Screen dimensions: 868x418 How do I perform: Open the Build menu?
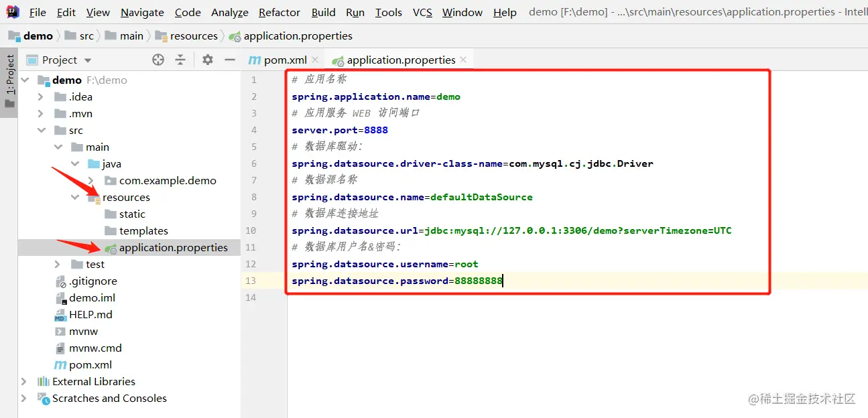tap(324, 12)
